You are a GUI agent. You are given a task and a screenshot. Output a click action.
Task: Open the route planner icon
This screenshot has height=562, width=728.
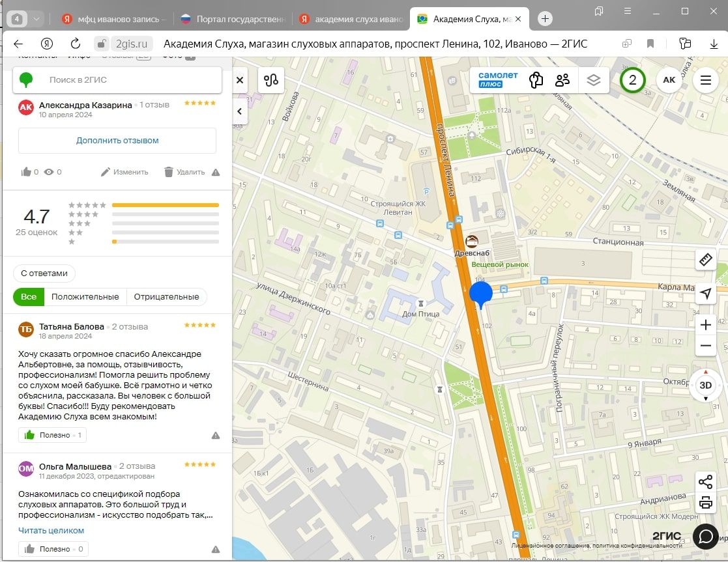pyautogui.click(x=271, y=80)
